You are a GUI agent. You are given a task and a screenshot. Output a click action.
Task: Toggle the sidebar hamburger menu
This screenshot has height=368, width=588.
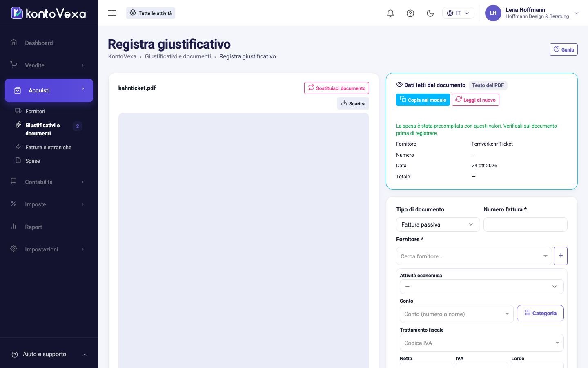click(x=112, y=13)
